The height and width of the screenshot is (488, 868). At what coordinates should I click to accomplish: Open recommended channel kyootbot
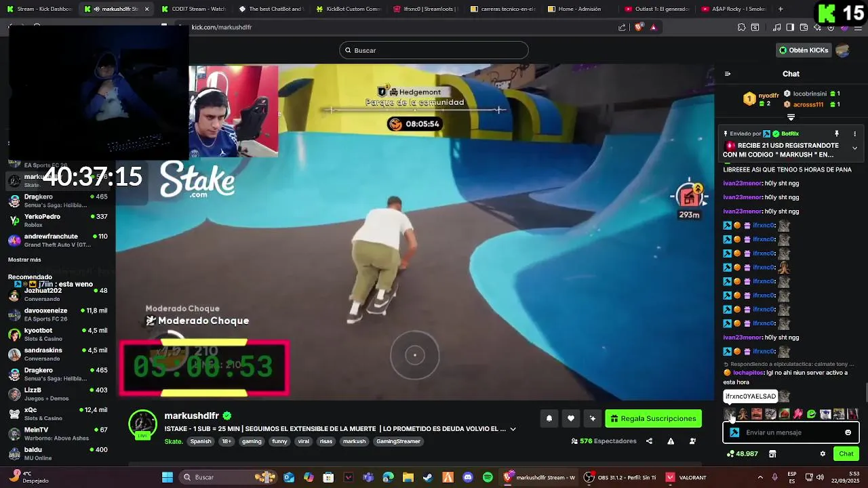[58, 335]
